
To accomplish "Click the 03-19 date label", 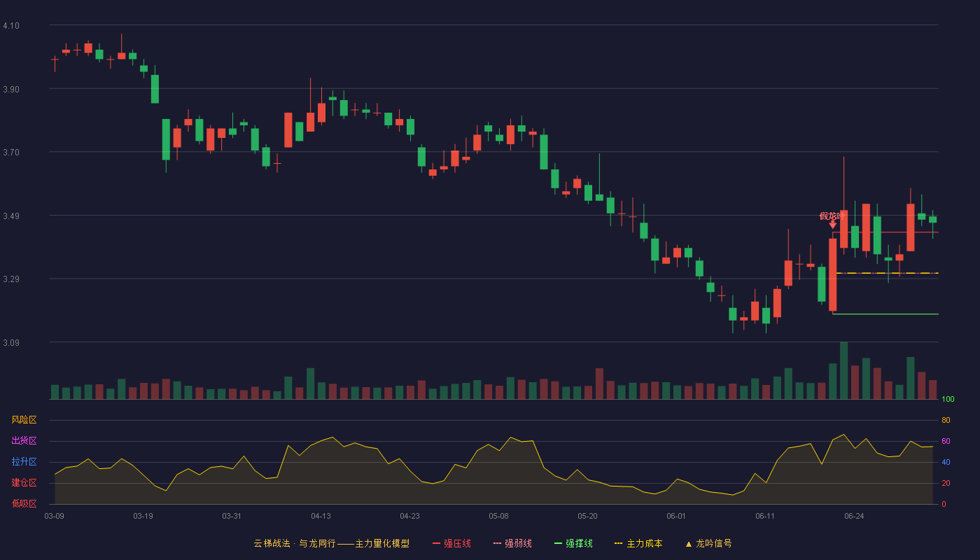I will 143,516.
